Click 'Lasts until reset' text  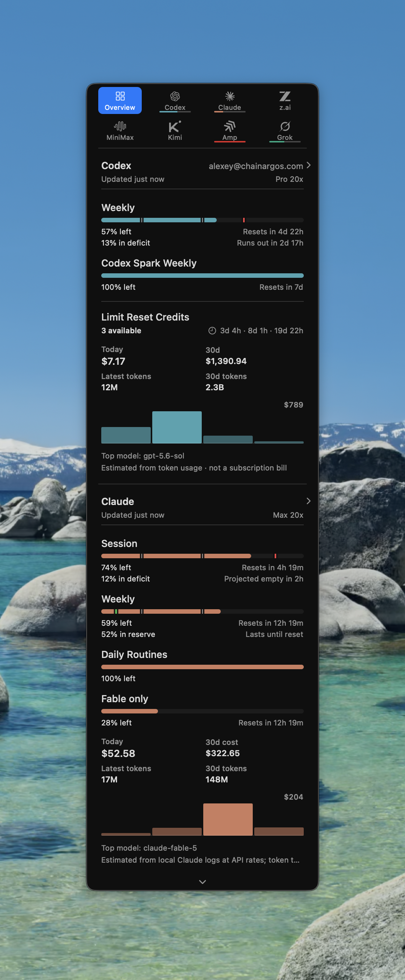(x=274, y=634)
